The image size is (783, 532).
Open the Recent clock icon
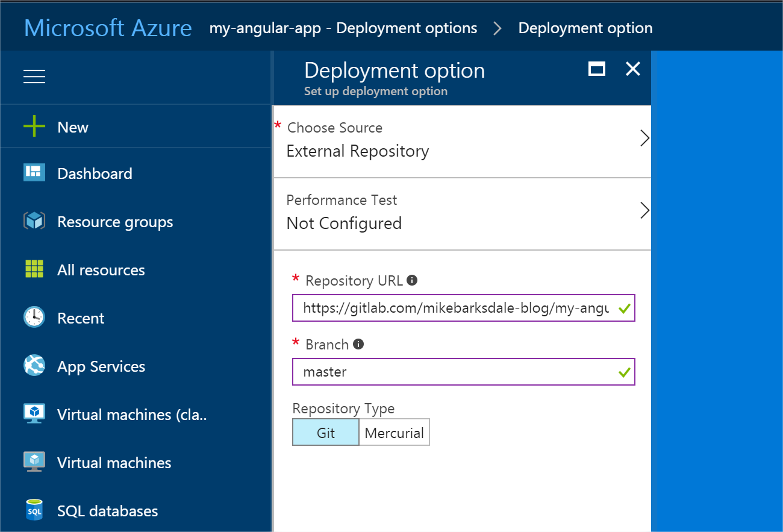pyautogui.click(x=34, y=318)
